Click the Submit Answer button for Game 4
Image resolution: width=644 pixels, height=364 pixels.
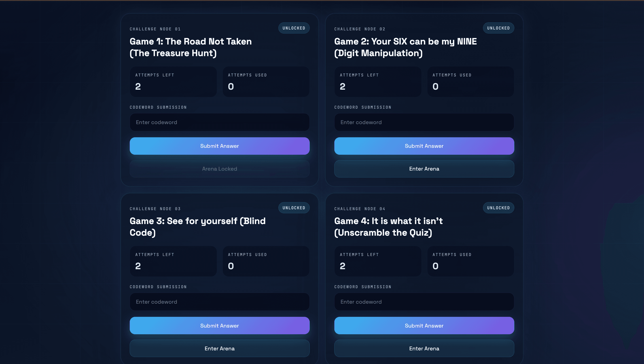point(424,326)
